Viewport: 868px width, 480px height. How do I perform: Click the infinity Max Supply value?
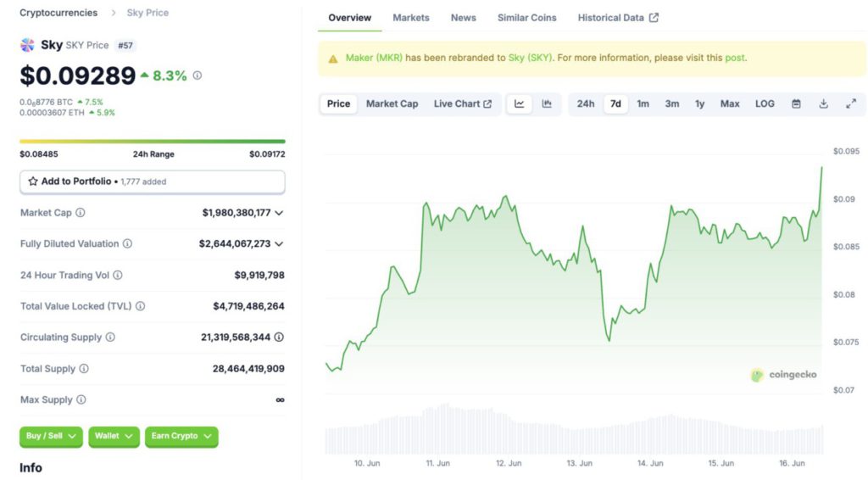(280, 399)
